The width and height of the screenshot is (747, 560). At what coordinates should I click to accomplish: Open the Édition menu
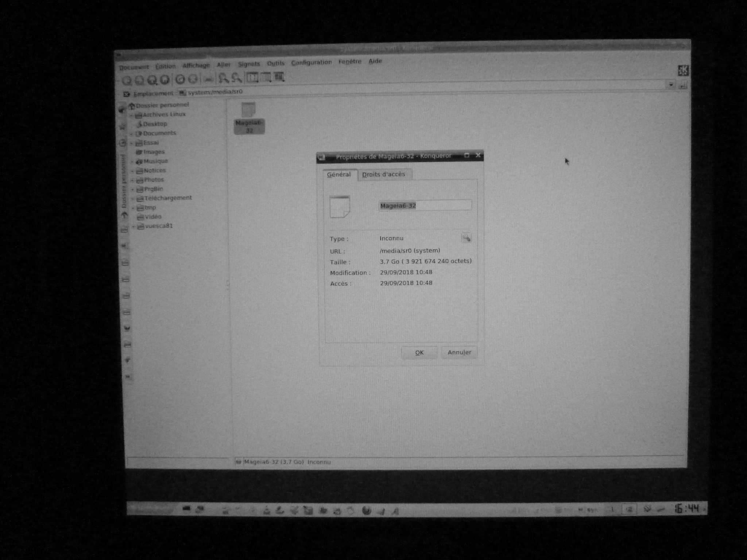(165, 66)
